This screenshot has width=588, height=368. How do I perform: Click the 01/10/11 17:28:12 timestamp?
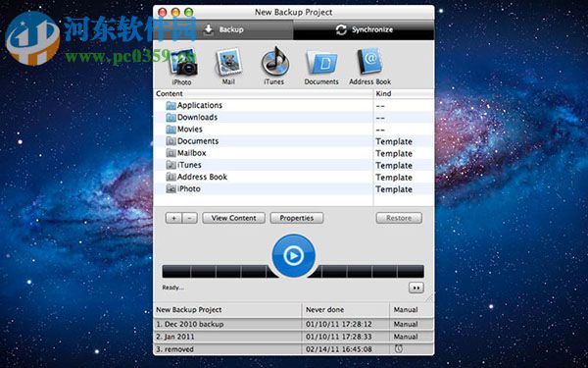[x=339, y=324]
